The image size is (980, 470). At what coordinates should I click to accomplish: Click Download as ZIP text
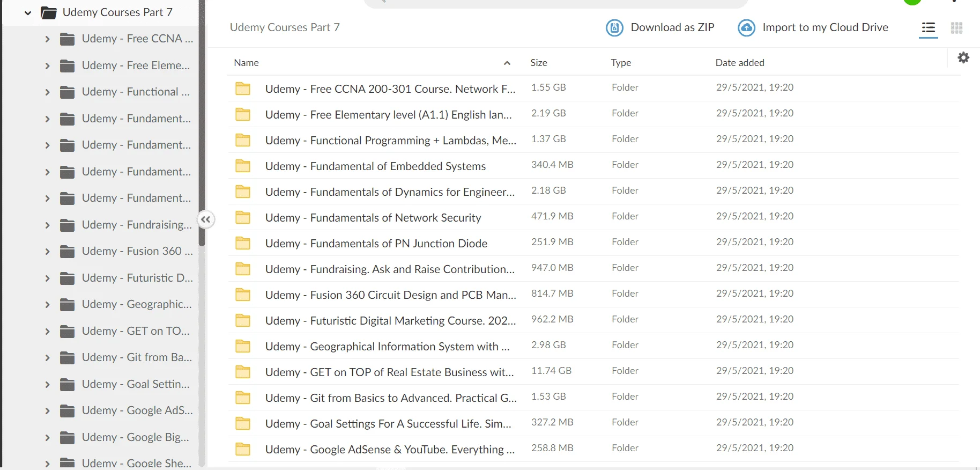pyautogui.click(x=672, y=27)
